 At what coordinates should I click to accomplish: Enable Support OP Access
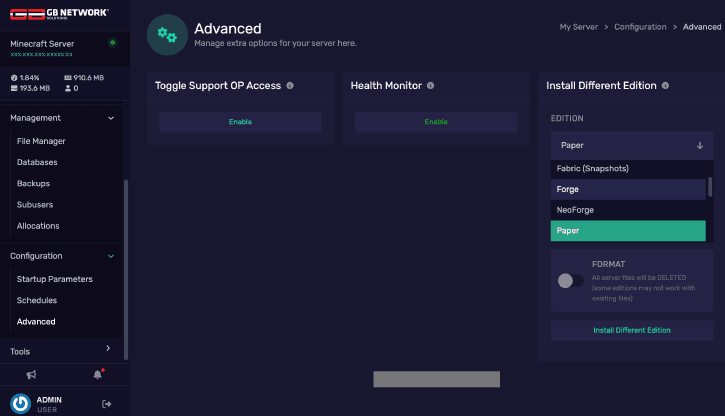240,122
